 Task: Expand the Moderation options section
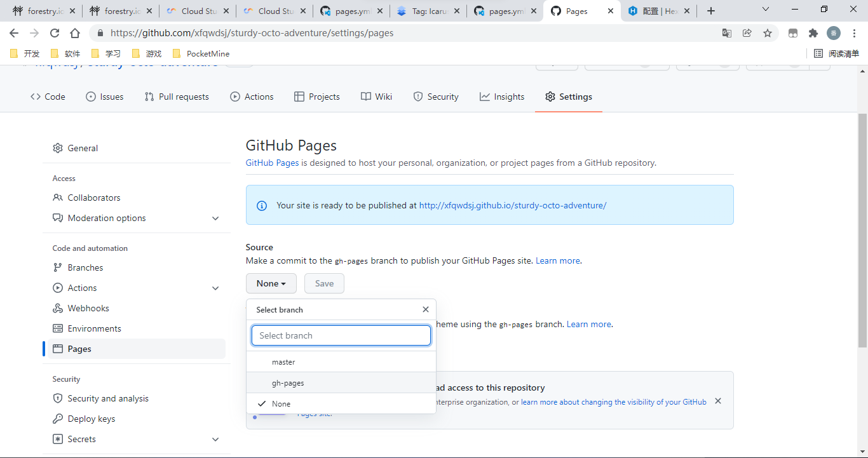137,218
